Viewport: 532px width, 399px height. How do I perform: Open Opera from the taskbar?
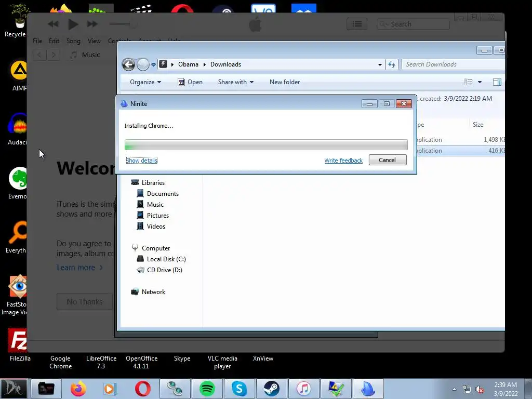click(143, 389)
